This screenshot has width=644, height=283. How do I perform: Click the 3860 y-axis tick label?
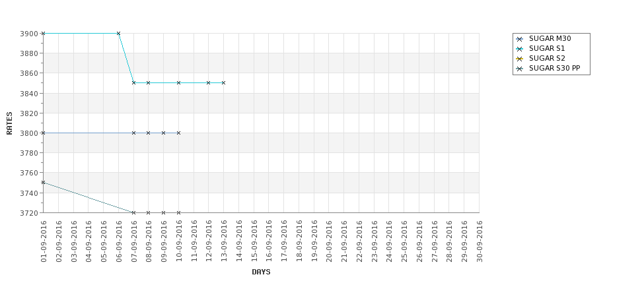tap(29, 73)
